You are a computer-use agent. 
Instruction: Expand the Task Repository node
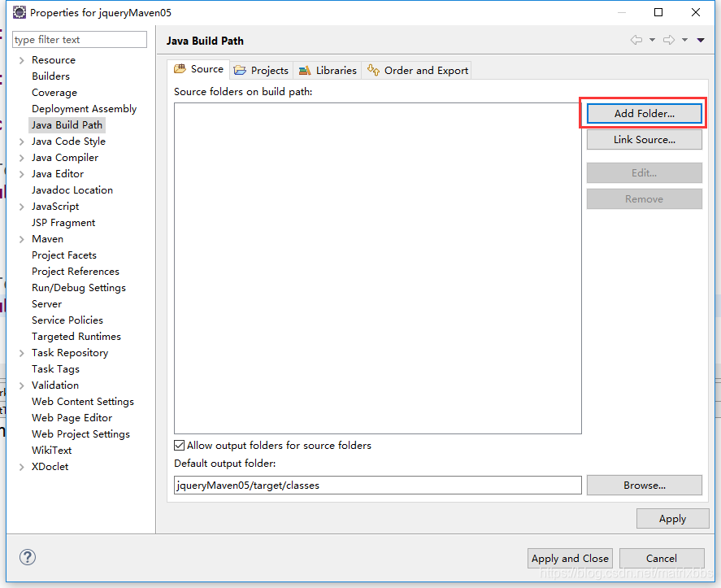pos(22,353)
